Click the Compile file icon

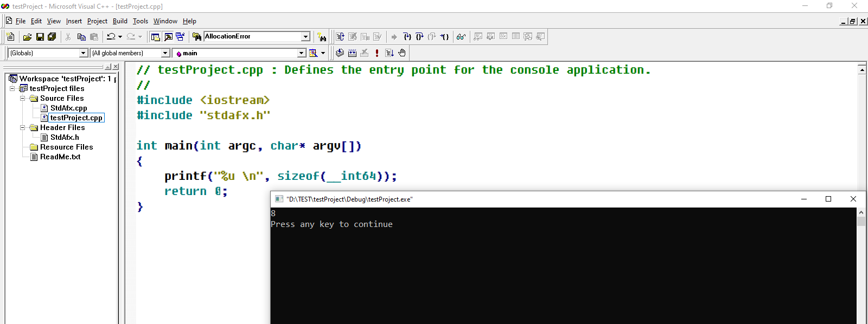[340, 53]
